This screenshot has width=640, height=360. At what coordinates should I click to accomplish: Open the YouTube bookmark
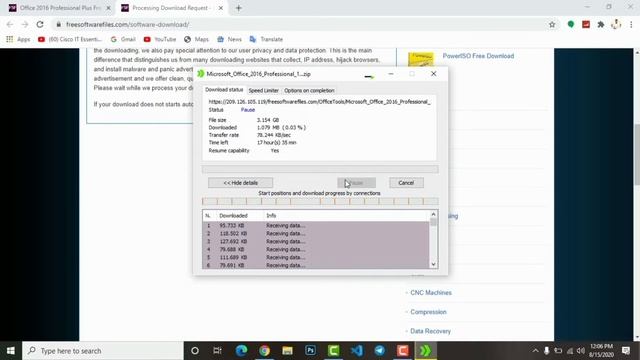(160, 39)
